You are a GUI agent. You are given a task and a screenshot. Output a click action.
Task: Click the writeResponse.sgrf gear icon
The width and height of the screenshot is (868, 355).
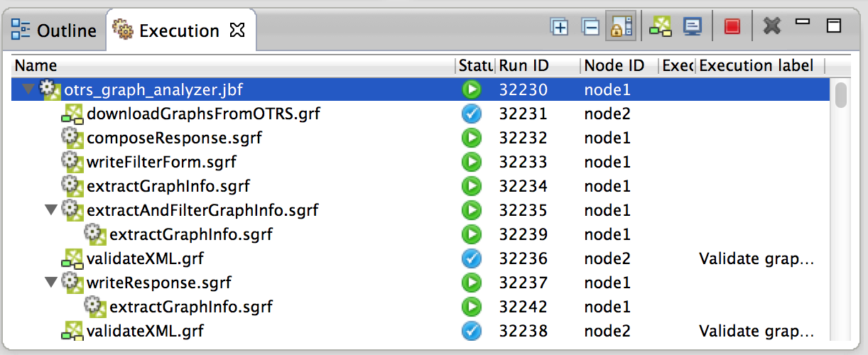pyautogui.click(x=71, y=283)
